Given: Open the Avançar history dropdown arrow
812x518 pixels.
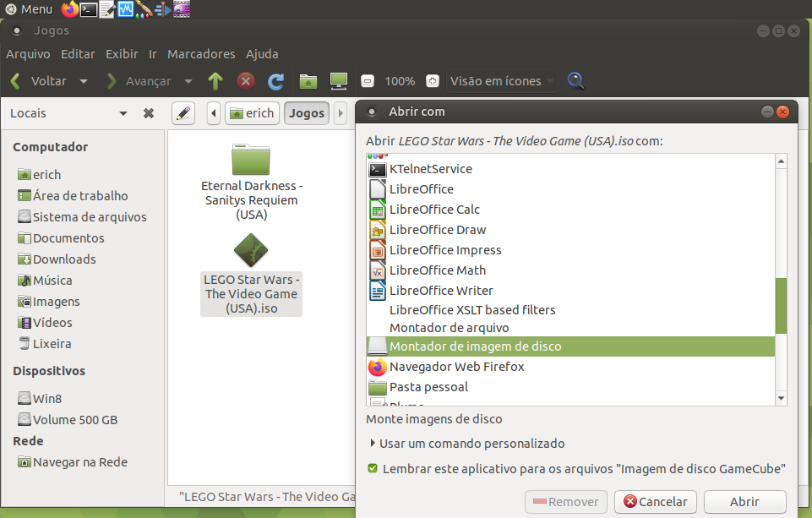Looking at the screenshot, I should (x=188, y=81).
